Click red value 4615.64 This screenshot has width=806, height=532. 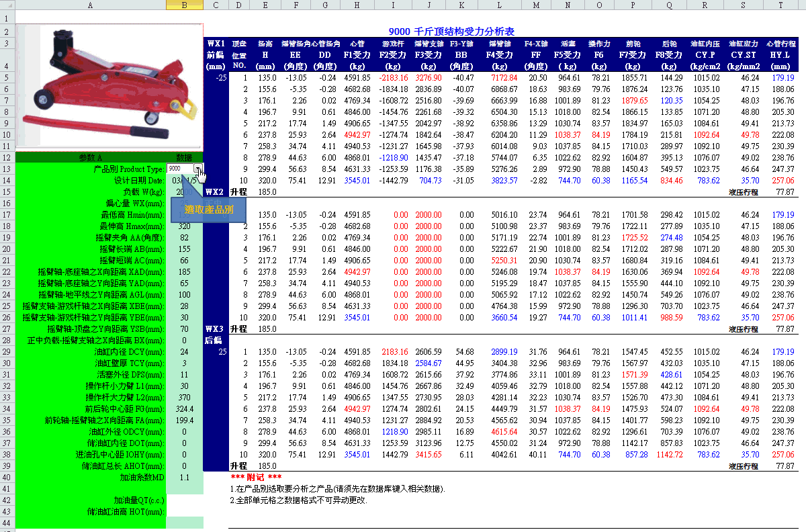click(x=504, y=431)
